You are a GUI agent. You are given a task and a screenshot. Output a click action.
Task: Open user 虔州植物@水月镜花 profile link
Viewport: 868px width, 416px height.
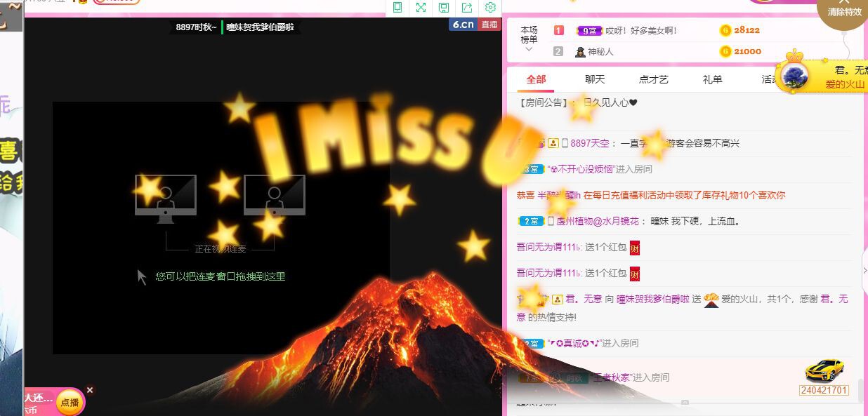tap(598, 221)
